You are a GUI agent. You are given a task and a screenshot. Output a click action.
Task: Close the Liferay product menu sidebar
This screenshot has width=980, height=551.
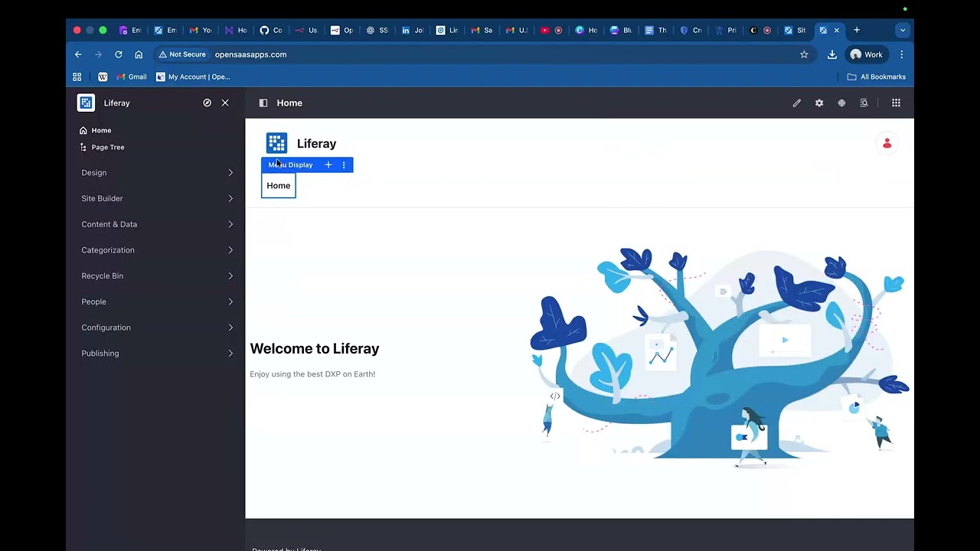pyautogui.click(x=225, y=103)
